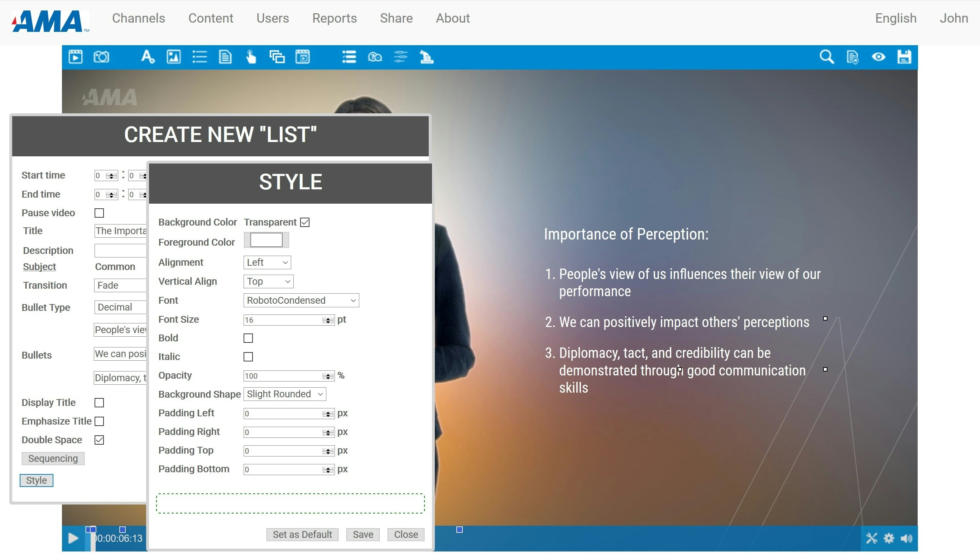The image size is (980, 554).
Task: Enable the Bold checkbox
Action: tap(248, 338)
